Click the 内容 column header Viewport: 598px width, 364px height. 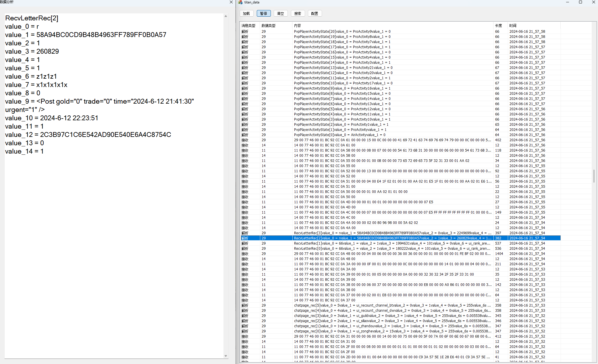click(x=298, y=26)
